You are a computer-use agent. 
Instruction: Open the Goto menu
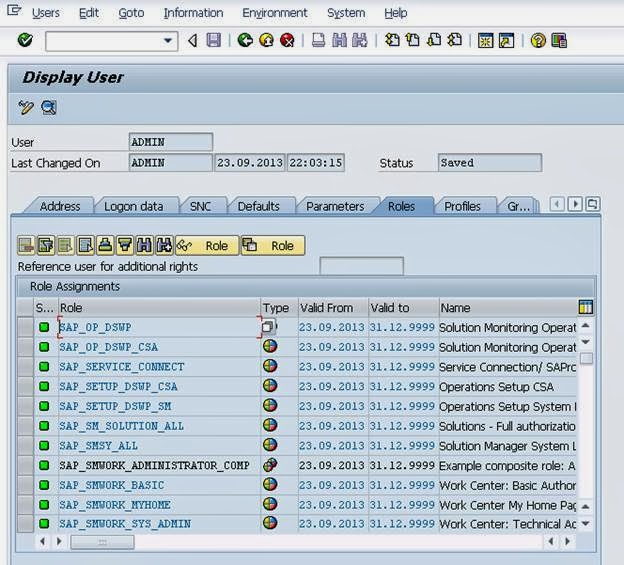coord(131,13)
